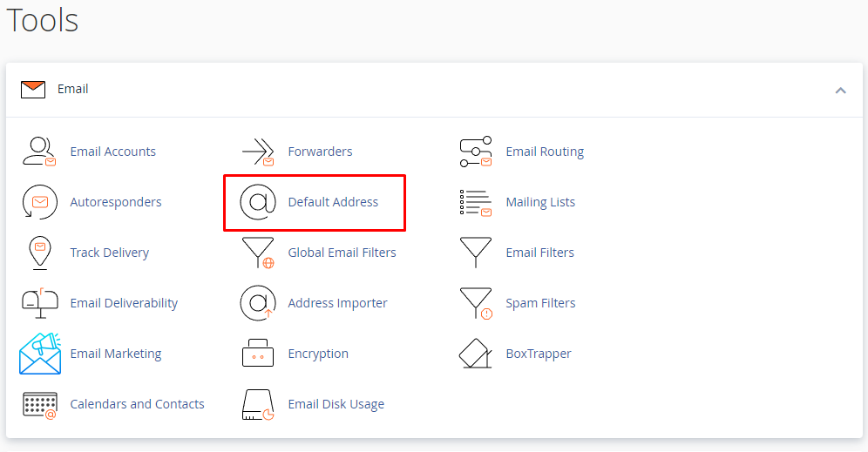Select the Address Importer icon
Image resolution: width=868 pixels, height=452 pixels.
(x=258, y=303)
